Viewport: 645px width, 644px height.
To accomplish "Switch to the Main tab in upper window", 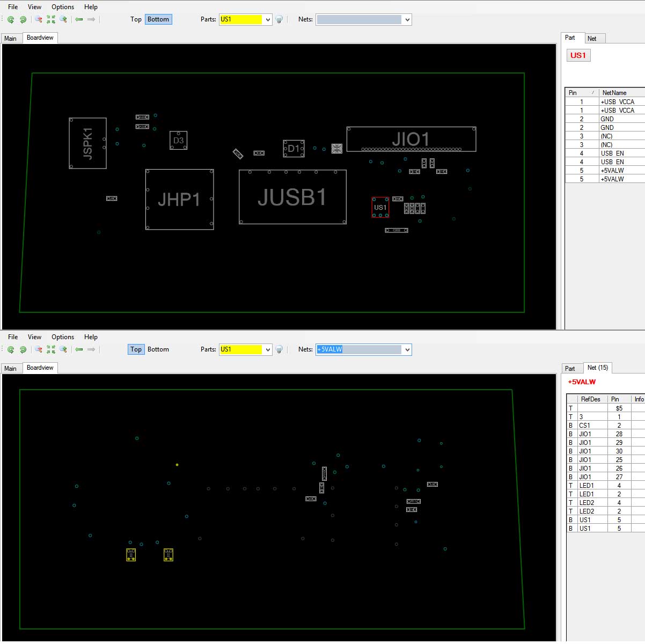I will coord(11,39).
